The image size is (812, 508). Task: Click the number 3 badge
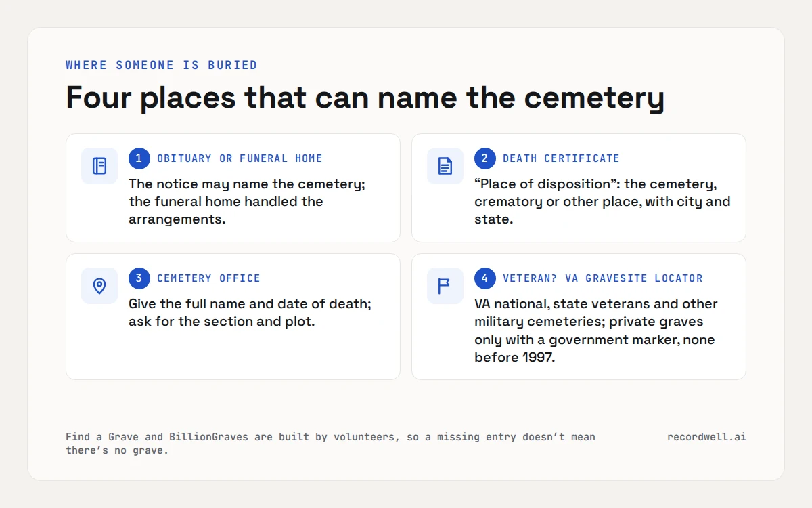click(139, 278)
